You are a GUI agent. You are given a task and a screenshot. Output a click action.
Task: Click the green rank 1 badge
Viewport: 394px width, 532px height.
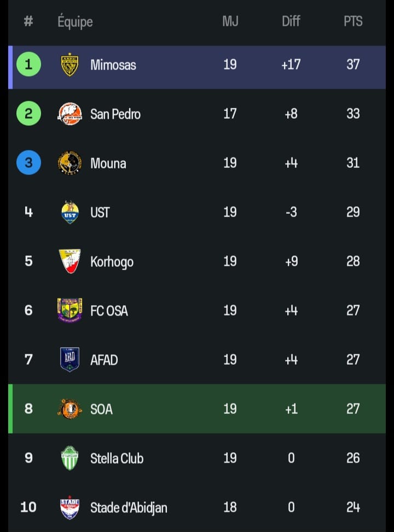click(28, 65)
